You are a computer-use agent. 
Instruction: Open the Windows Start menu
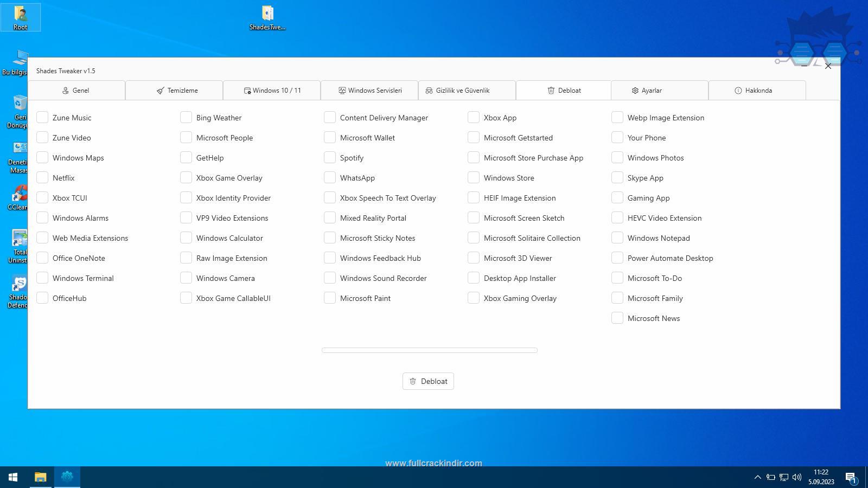coord(13,477)
